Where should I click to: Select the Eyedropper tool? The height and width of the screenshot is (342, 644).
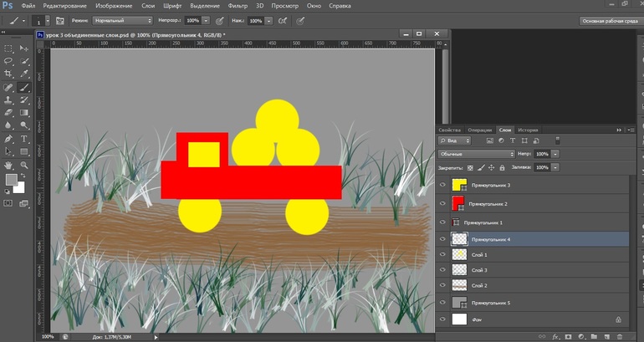point(24,74)
